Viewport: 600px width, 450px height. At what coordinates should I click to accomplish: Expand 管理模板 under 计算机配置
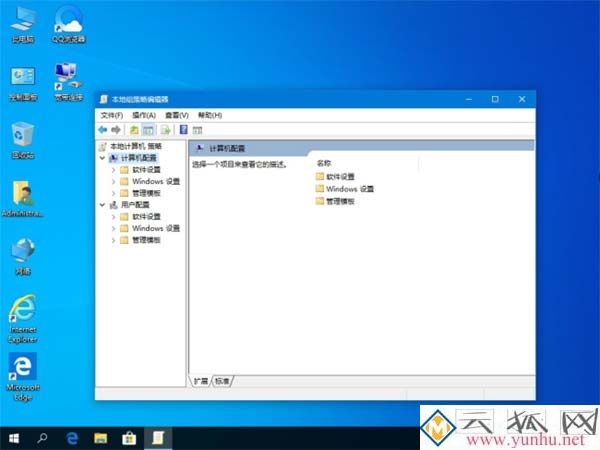coord(113,193)
